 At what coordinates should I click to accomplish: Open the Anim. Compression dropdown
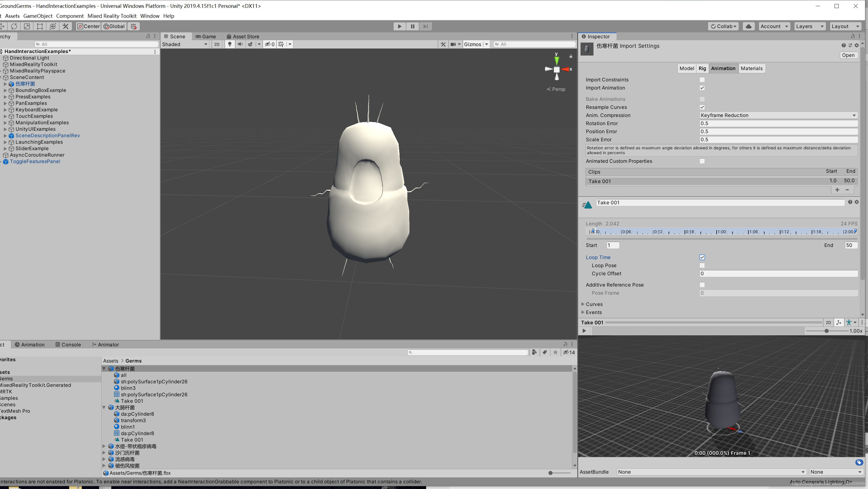pos(778,115)
